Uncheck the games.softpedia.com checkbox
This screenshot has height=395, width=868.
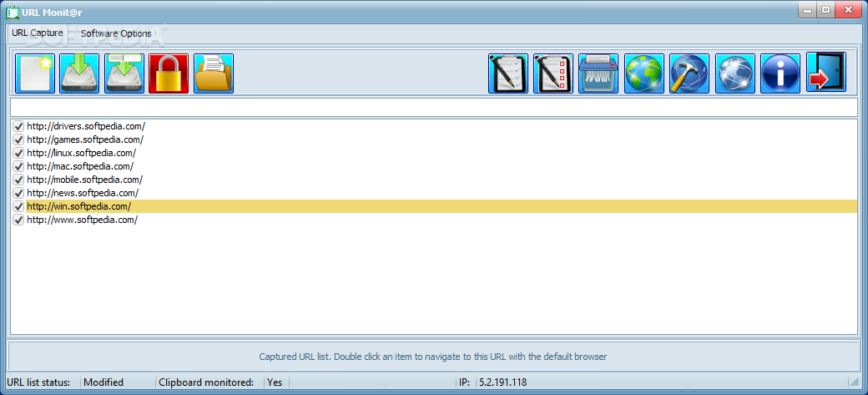tap(19, 139)
